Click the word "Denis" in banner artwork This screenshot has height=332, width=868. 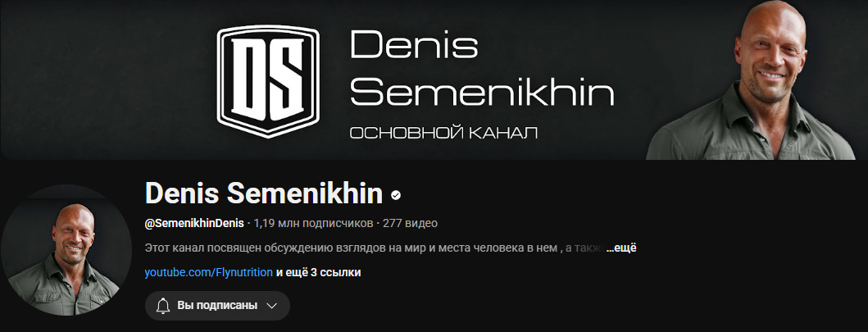click(414, 44)
